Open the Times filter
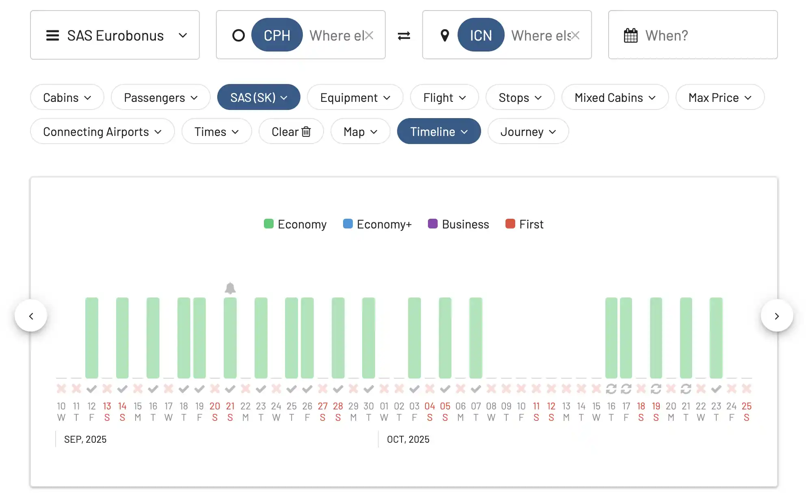Image resolution: width=812 pixels, height=504 pixels. 216,131
